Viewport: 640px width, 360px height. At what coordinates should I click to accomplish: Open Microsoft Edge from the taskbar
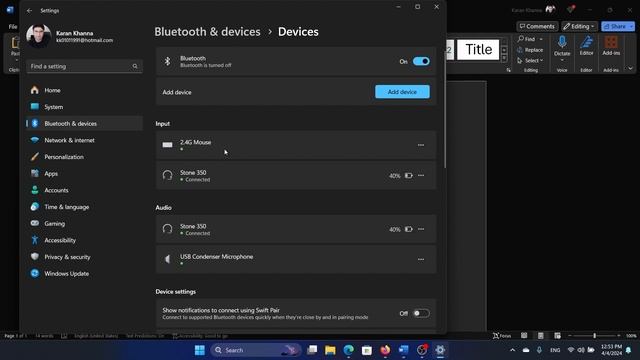pyautogui.click(x=349, y=350)
